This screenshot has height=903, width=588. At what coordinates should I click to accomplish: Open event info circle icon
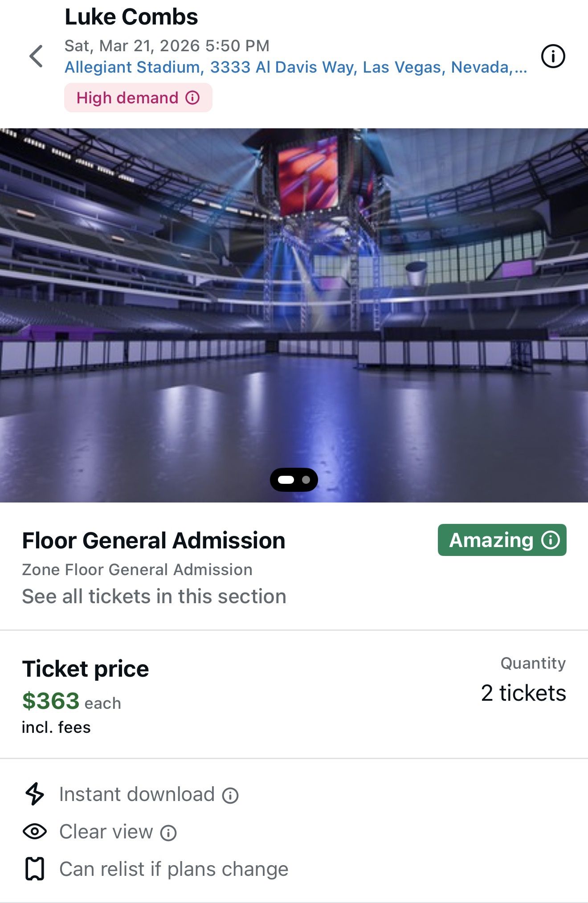coord(553,56)
